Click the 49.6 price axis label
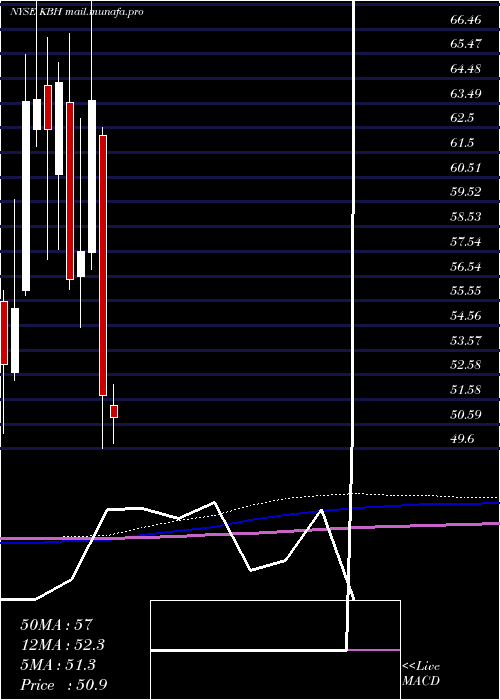The height and width of the screenshot is (700, 500). [462, 439]
